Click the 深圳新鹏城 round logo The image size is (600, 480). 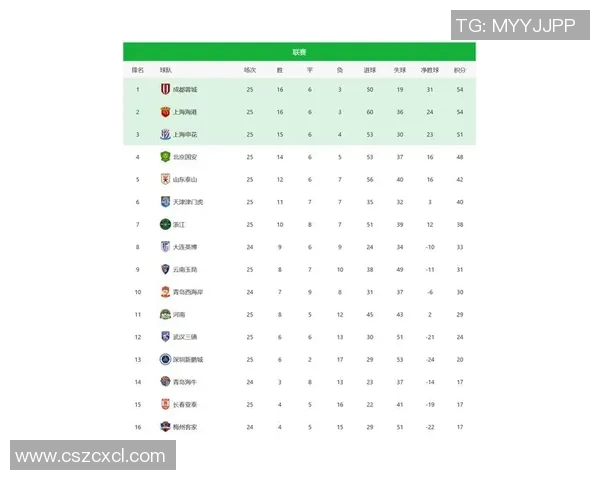pos(165,359)
